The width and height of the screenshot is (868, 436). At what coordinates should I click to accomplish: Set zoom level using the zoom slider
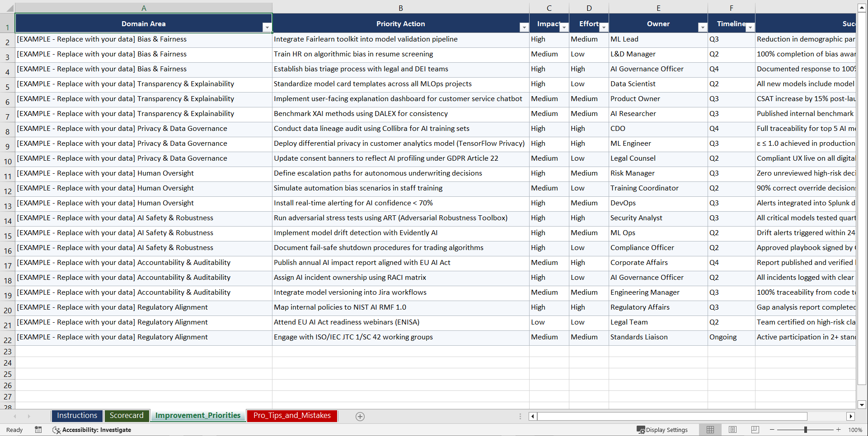(x=806, y=430)
